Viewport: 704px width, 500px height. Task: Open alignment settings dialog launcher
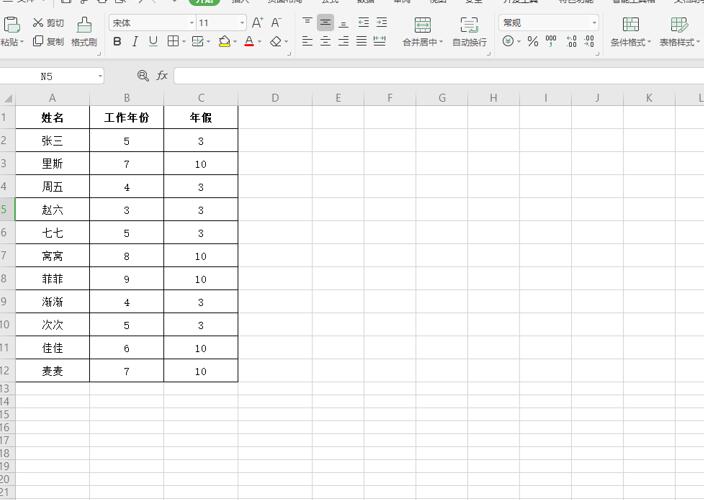click(x=488, y=54)
